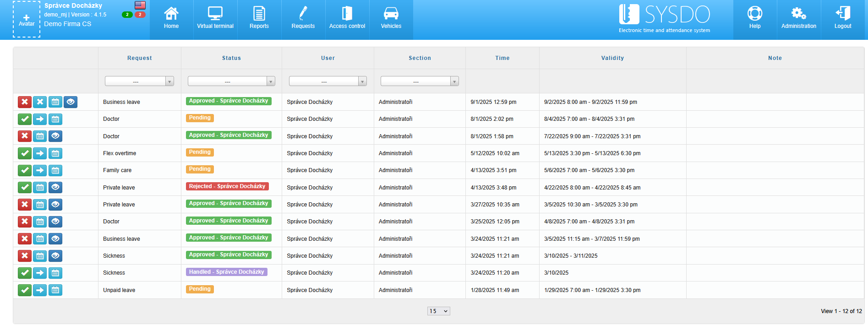Click the "View 1 - 12 of 12" pager text
868x325 pixels.
(841, 311)
